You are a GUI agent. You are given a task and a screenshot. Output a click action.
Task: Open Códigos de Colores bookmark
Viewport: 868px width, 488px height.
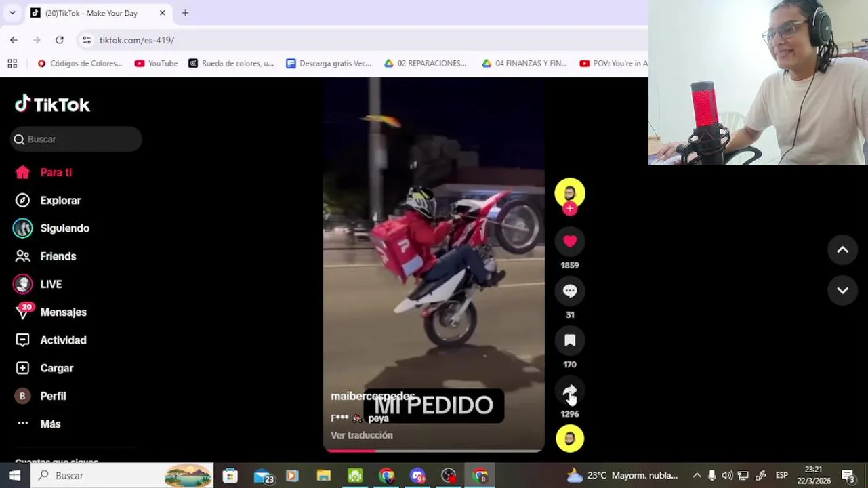(x=80, y=63)
